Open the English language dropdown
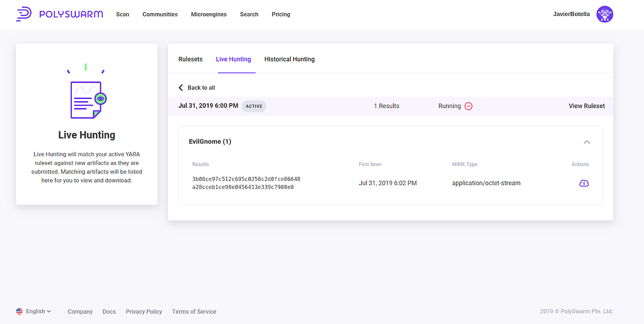 pyautogui.click(x=38, y=311)
